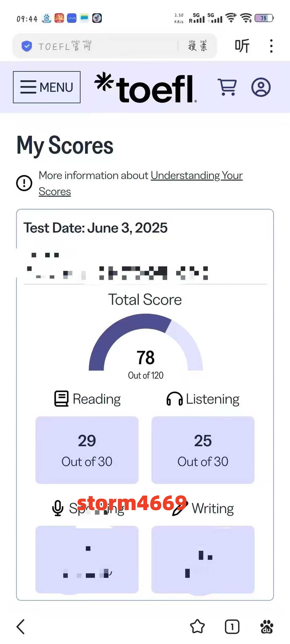
Task: Tap the browser security shield icon
Action: point(27,46)
